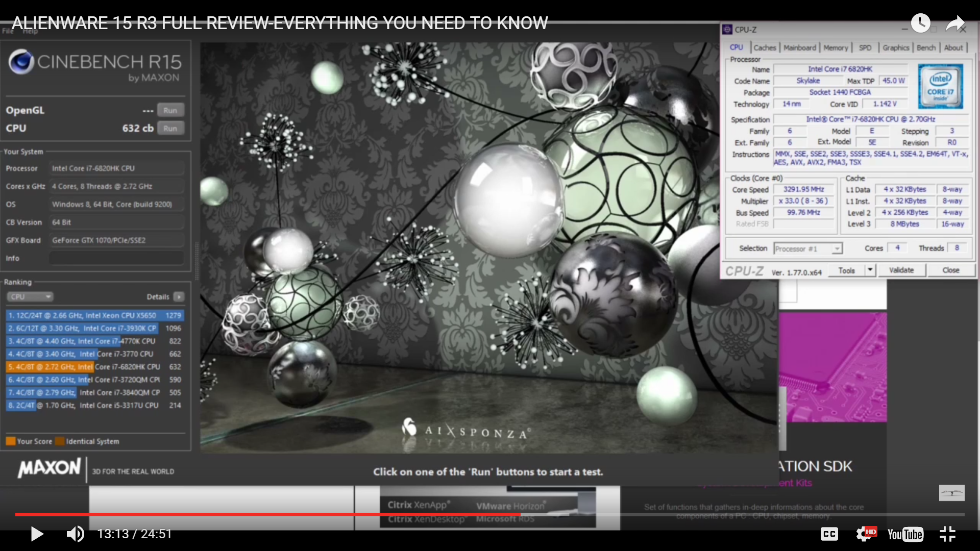Open video quality settings gear
This screenshot has height=551, width=980.
pos(866,534)
